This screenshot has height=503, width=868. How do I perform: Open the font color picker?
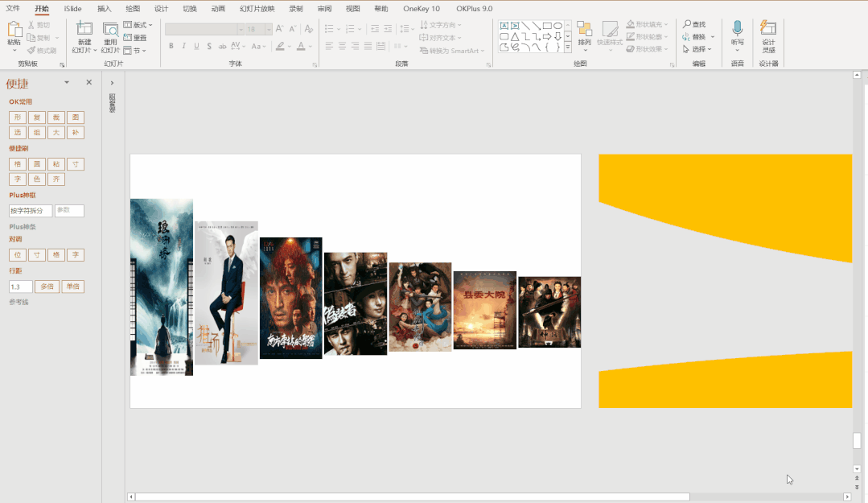[x=301, y=46]
